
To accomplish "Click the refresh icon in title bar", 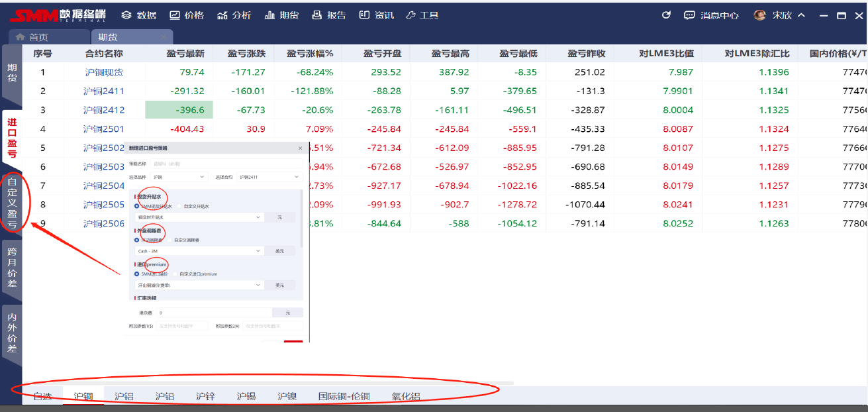I will (667, 15).
